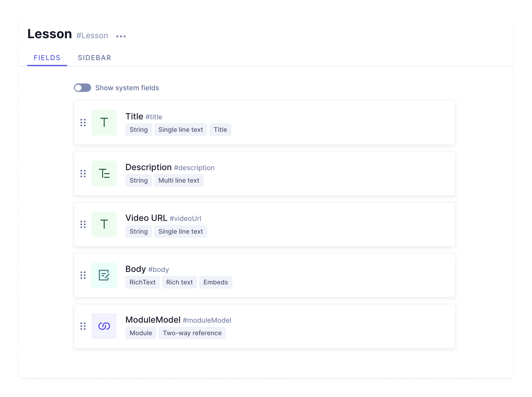This screenshot has height=397, width=532.
Task: Click the drag handle of the Description field
Action: click(83, 173)
